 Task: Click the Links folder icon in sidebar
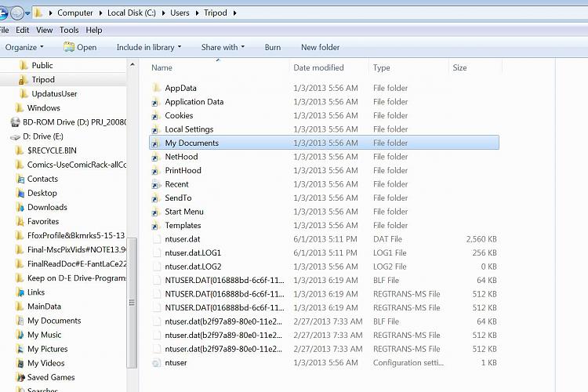[x=20, y=292]
